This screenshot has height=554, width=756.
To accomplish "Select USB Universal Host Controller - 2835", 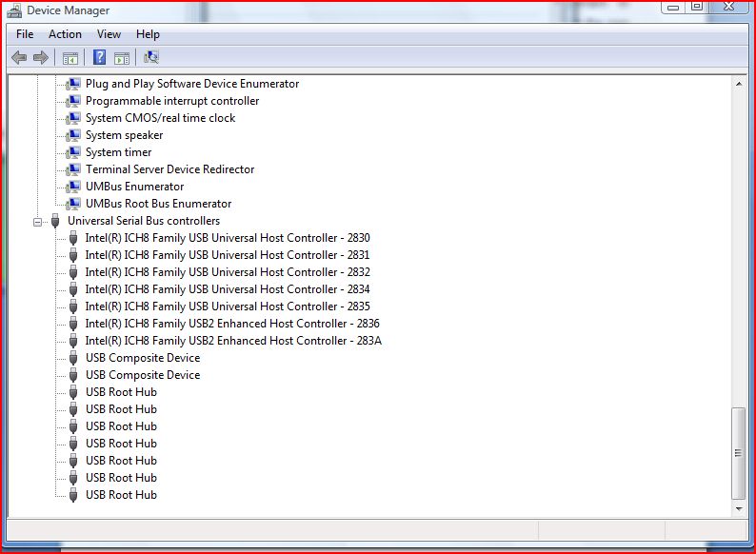I will tap(228, 307).
